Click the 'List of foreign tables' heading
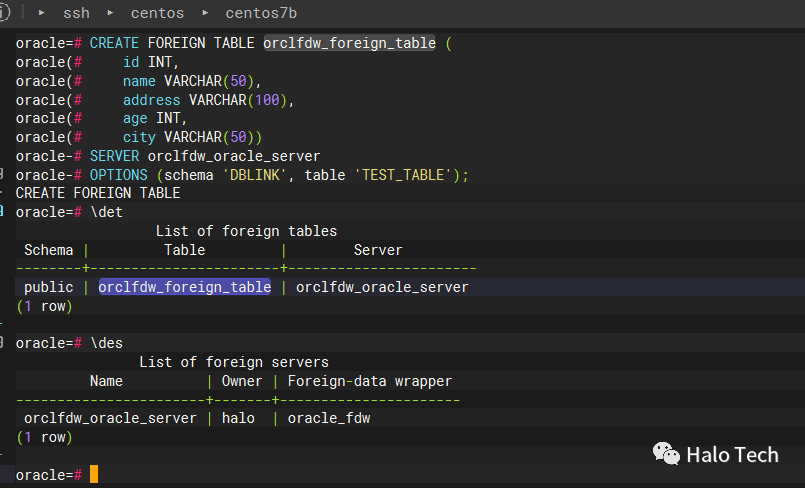 coord(246,231)
